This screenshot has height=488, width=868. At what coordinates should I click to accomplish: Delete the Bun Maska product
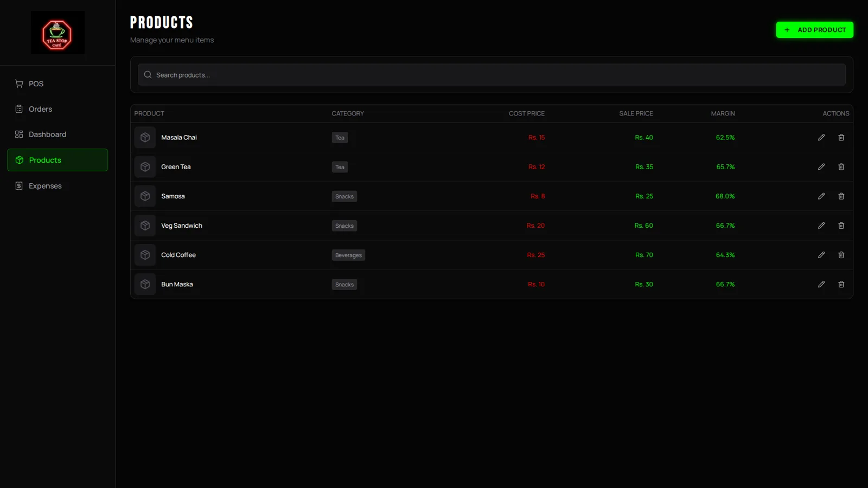(x=841, y=284)
